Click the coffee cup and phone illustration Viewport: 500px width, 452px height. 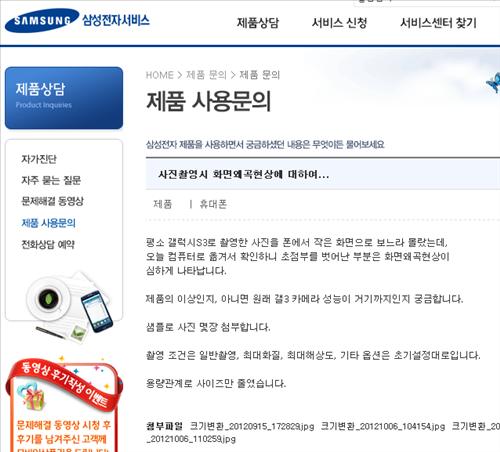coord(70,306)
